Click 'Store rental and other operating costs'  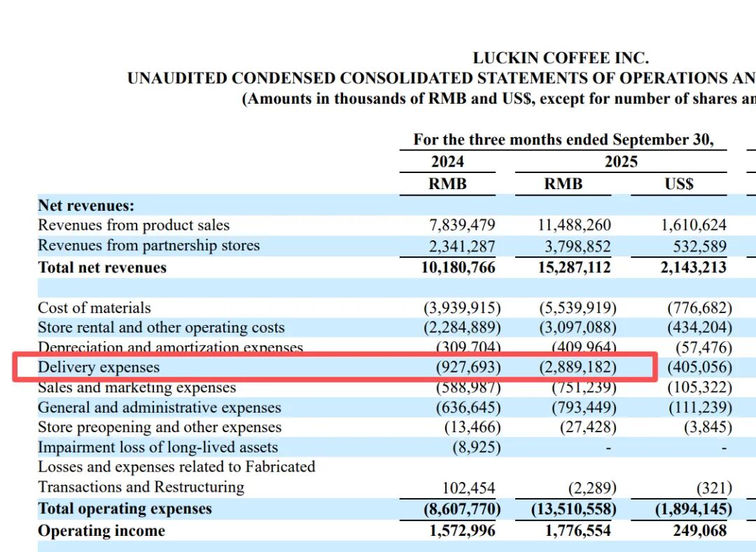161,328
